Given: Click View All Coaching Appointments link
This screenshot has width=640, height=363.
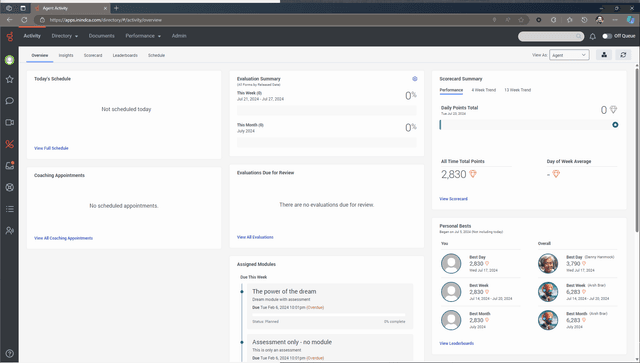Looking at the screenshot, I should pyautogui.click(x=63, y=238).
